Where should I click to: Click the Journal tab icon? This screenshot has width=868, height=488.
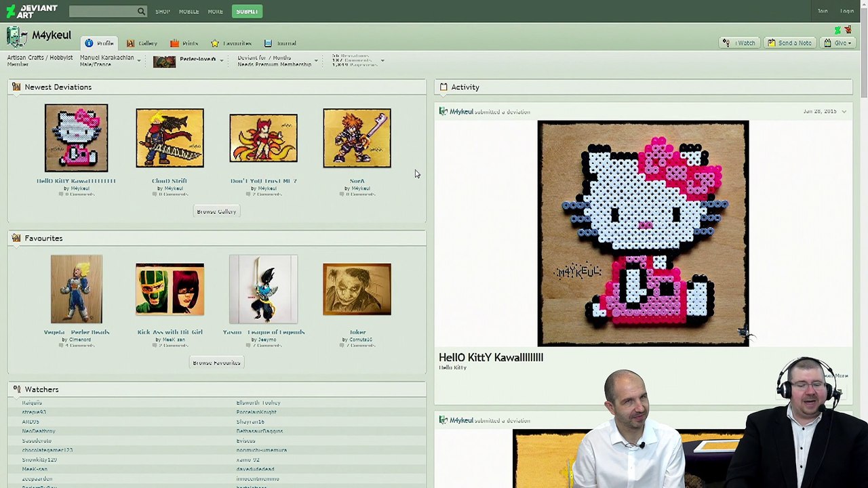coord(269,43)
